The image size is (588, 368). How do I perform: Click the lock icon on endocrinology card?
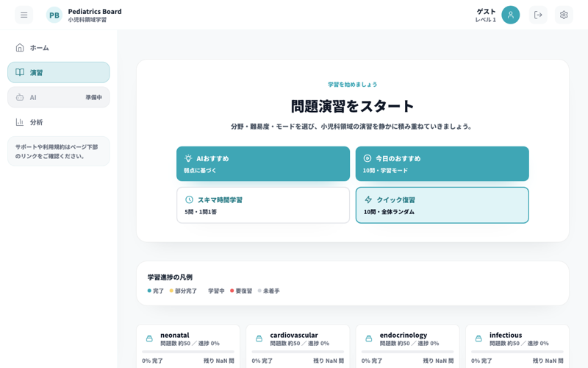[368, 339]
